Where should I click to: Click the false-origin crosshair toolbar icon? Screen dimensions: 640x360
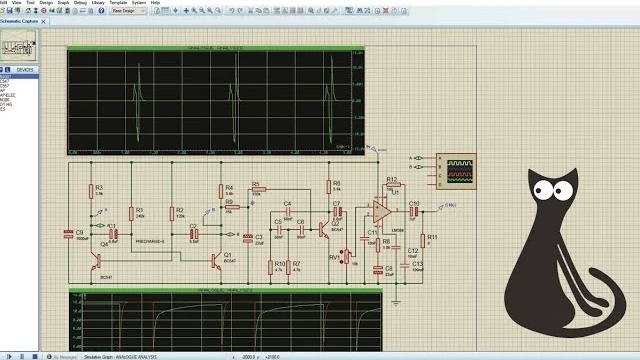[x=176, y=11]
